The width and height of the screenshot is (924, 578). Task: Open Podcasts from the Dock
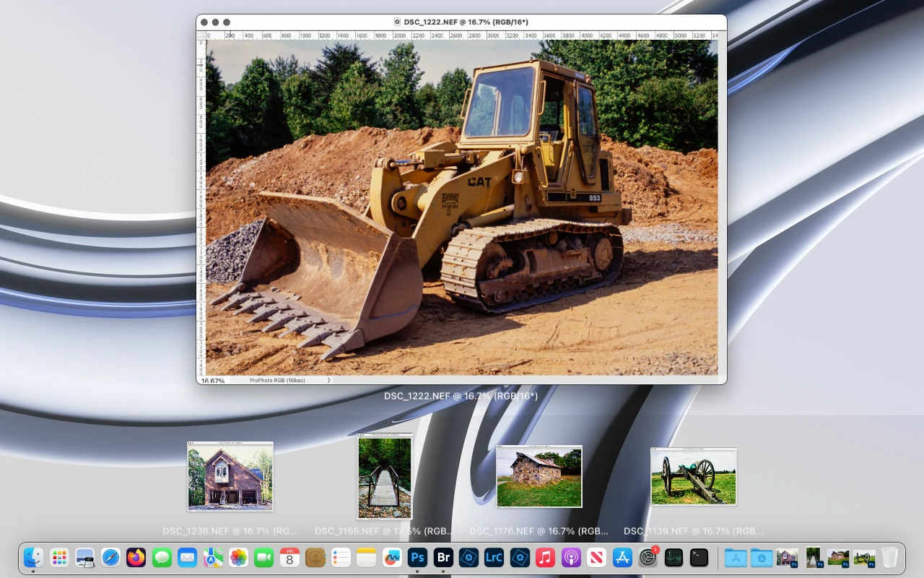[x=571, y=558]
